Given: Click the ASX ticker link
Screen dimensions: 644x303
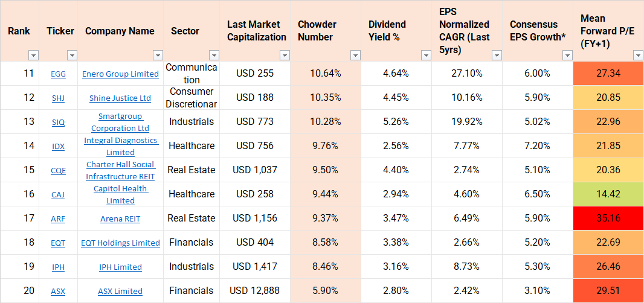Looking at the screenshot, I should click(58, 292).
